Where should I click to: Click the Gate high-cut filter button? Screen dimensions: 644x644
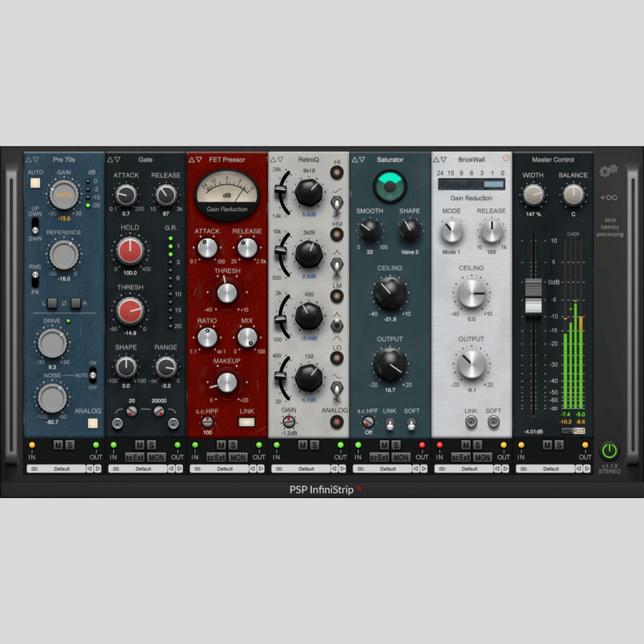point(173,424)
